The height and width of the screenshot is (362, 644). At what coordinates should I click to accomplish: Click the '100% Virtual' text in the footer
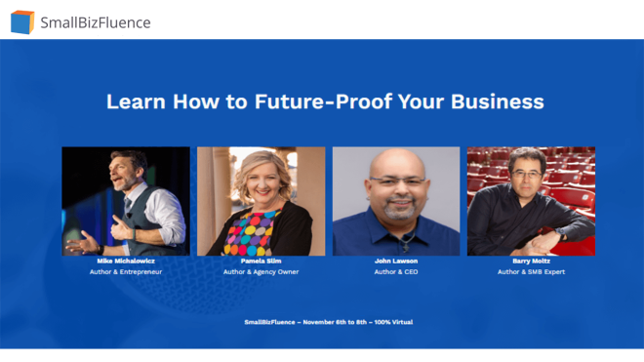[393, 322]
